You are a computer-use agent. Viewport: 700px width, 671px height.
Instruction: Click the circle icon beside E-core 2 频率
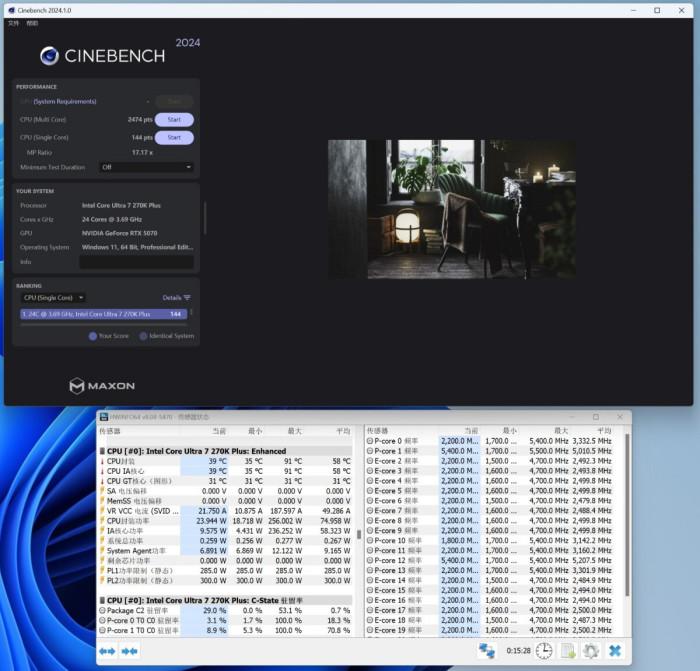point(370,461)
